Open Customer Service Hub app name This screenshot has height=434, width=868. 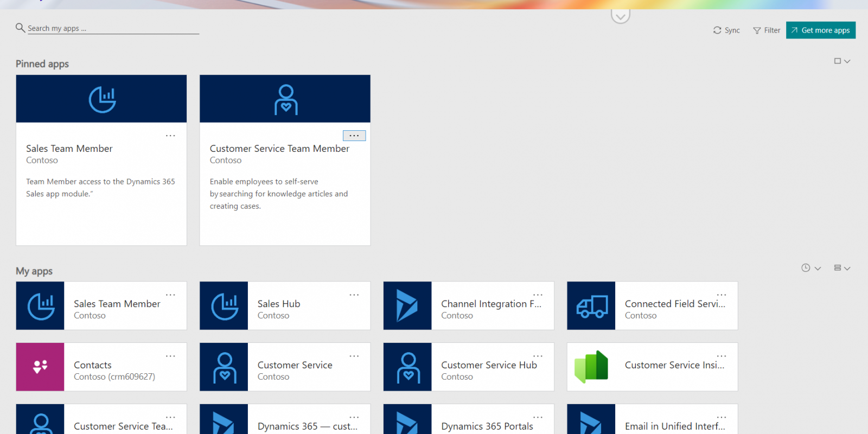[x=489, y=365]
